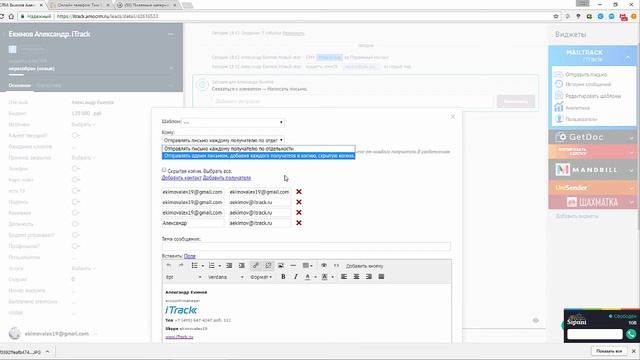Pick the text color
This screenshot has width=640, height=360.
click(x=308, y=277)
